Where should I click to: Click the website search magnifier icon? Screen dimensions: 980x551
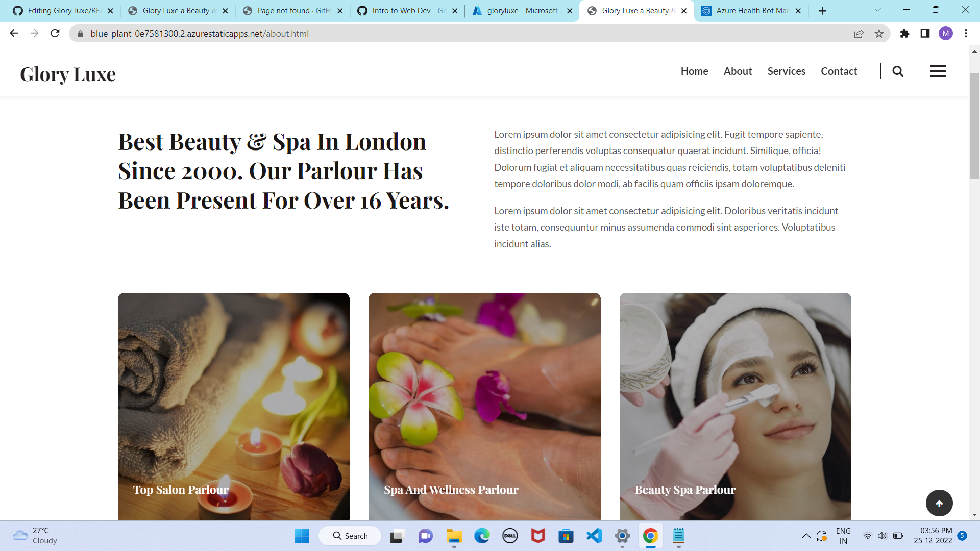click(x=897, y=71)
